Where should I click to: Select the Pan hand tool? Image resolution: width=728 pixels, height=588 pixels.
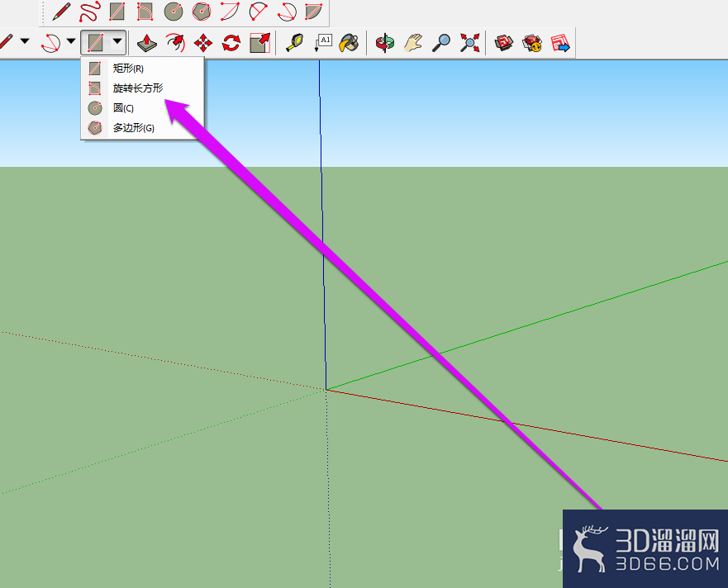click(412, 43)
